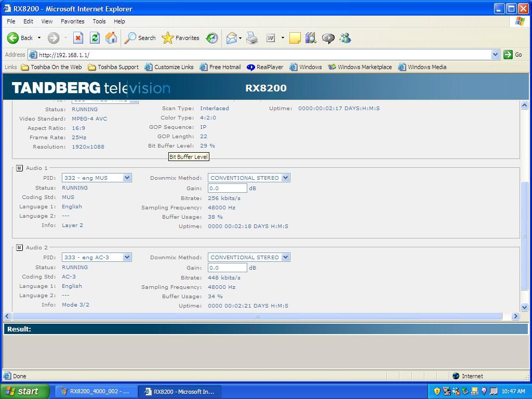Open the Favorites menu
Screen dimensions: 532x399
tap(72, 21)
